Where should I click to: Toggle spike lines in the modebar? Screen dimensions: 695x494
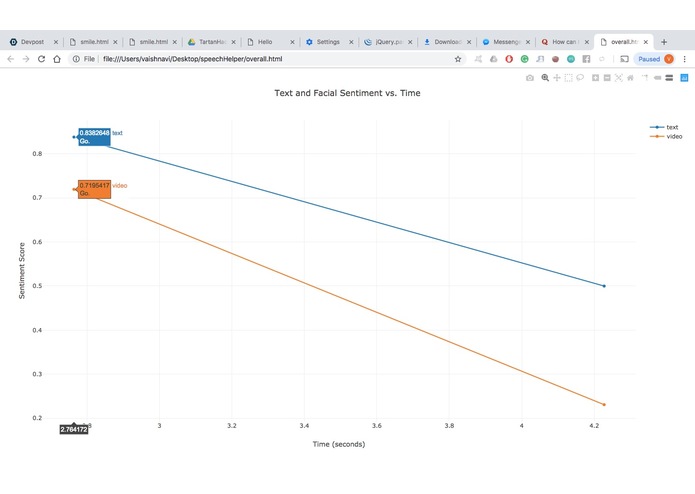646,78
